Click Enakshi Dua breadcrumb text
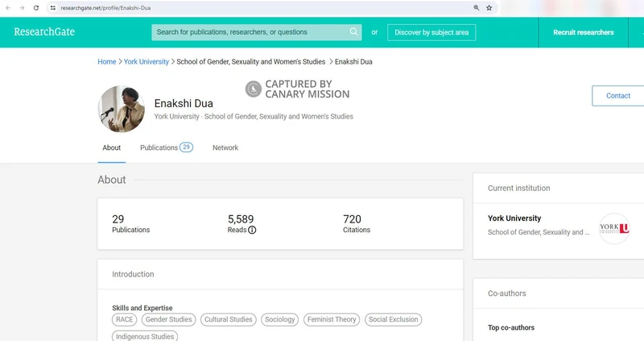644x341 pixels. (x=353, y=62)
